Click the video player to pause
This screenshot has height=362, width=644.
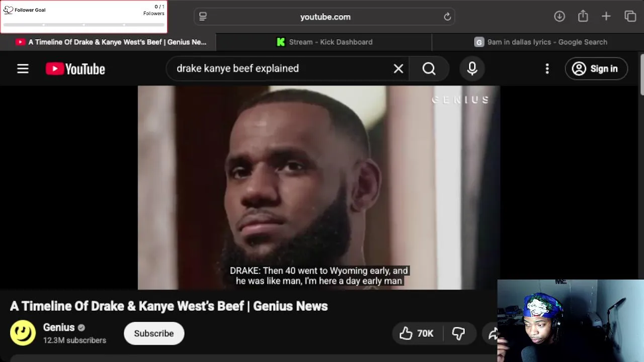click(319, 188)
